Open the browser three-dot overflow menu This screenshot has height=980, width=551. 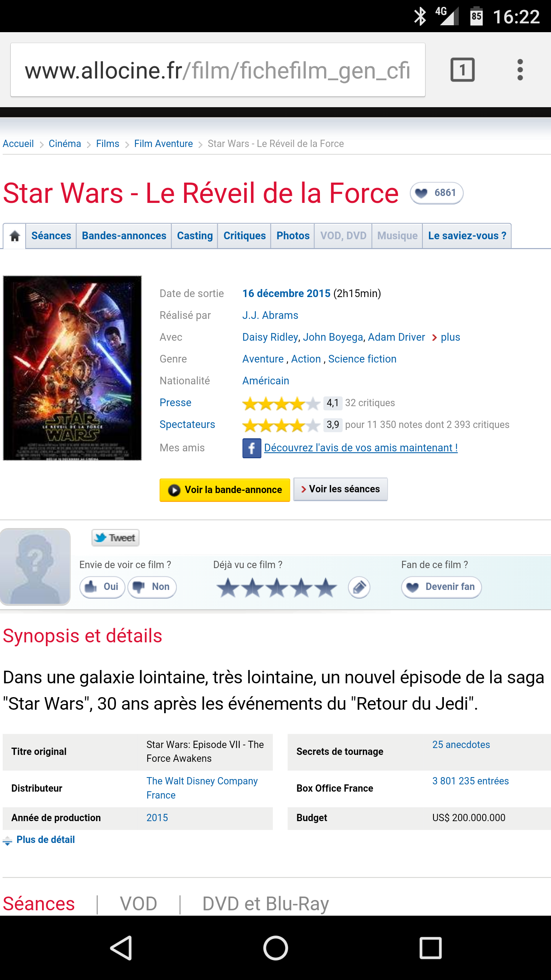tap(520, 70)
